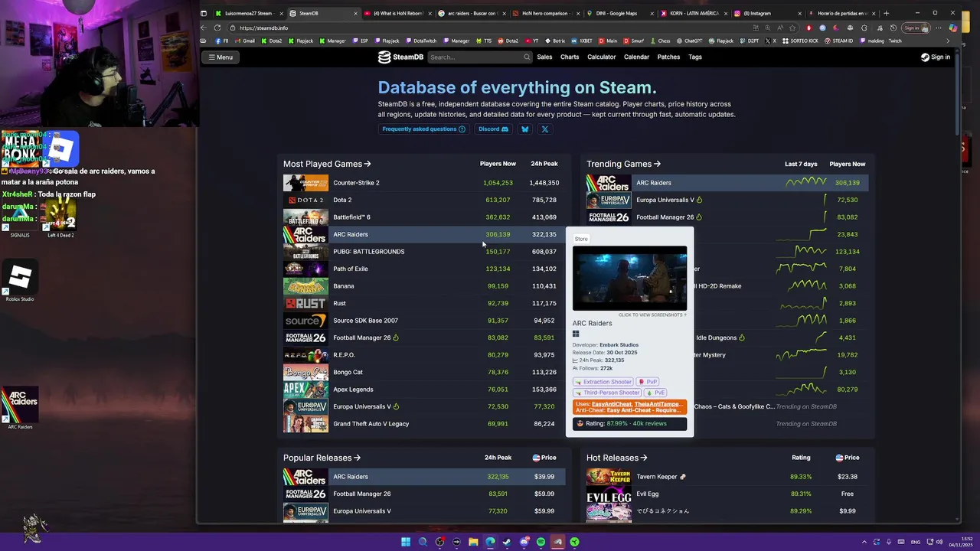
Task: Open Tavern Keeper in Hot Releases
Action: pyautogui.click(x=727, y=477)
